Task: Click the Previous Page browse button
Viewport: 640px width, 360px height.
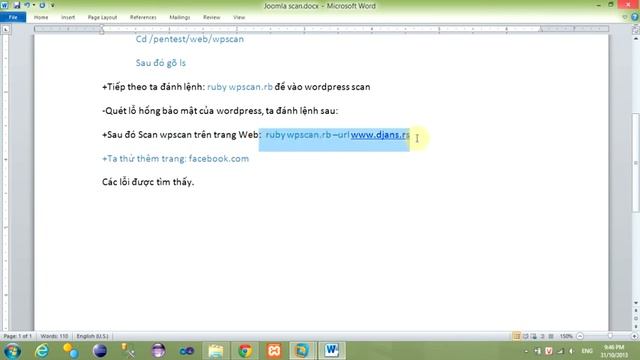Action: click(636, 311)
